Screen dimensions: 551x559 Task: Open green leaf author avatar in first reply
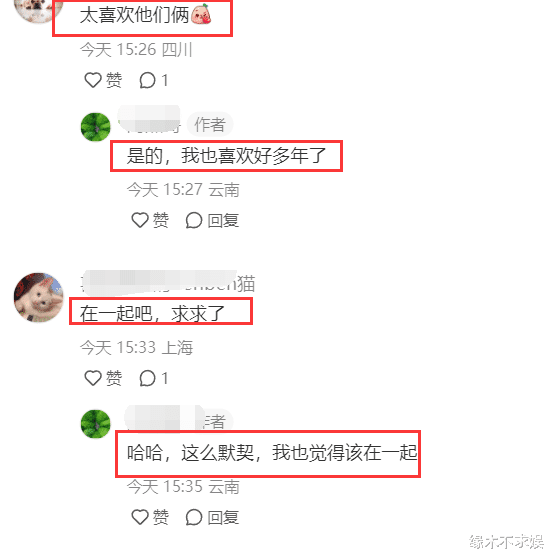(x=96, y=127)
